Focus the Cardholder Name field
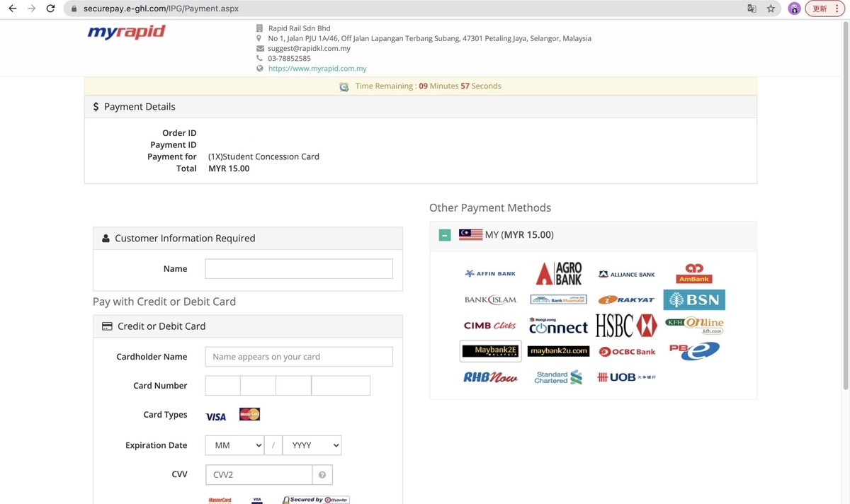Viewport: 850px width, 504px height. point(299,357)
